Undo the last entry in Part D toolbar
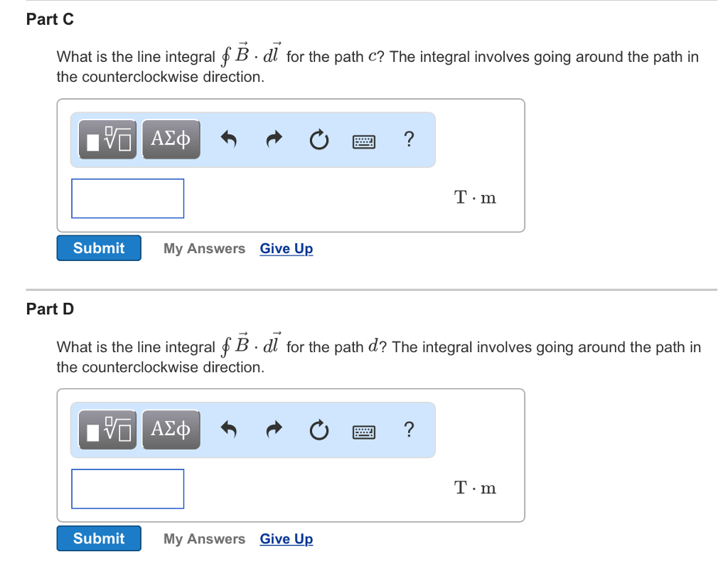The width and height of the screenshot is (728, 569). (x=228, y=430)
